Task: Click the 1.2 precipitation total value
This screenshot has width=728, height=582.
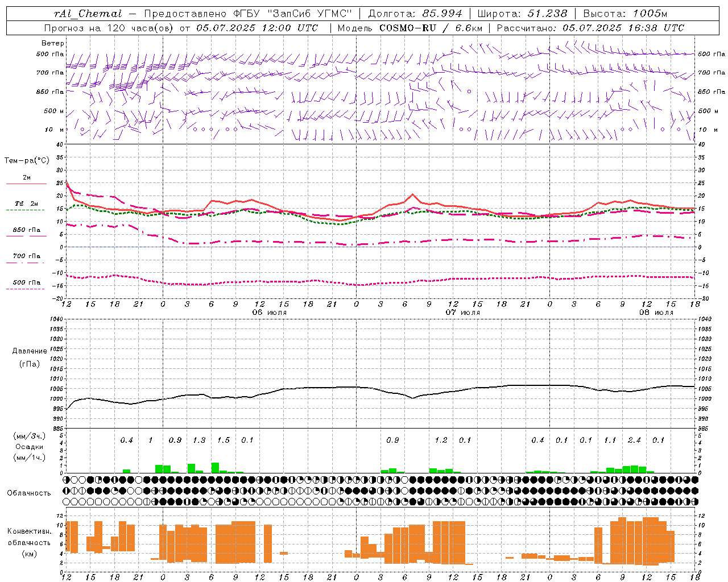Action: pos(441,440)
